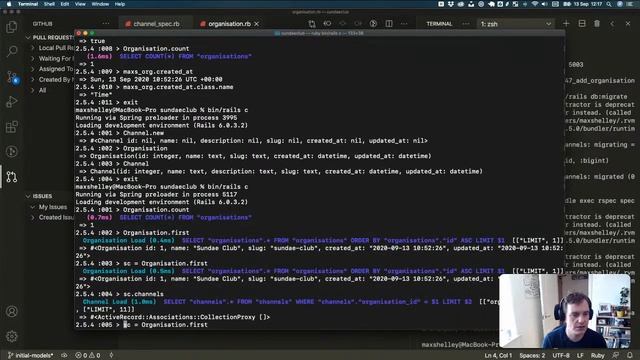
Task: Open errors and warnings count in status bar
Action: 88,356
